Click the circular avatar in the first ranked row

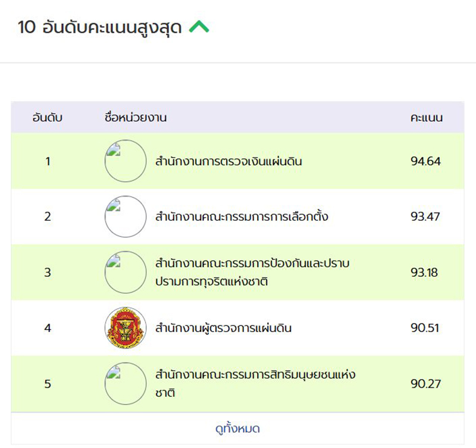tap(126, 161)
